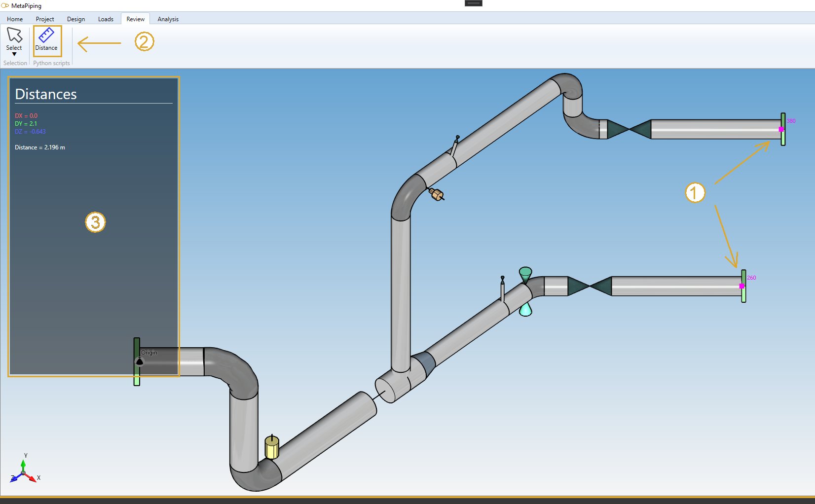Open the Analysis tab
The width and height of the screenshot is (815, 504).
[x=168, y=19]
